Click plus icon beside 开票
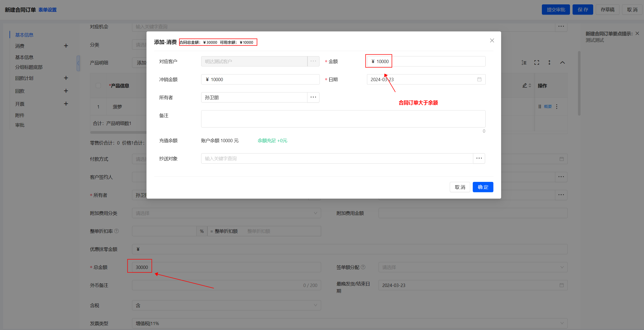 (66, 104)
